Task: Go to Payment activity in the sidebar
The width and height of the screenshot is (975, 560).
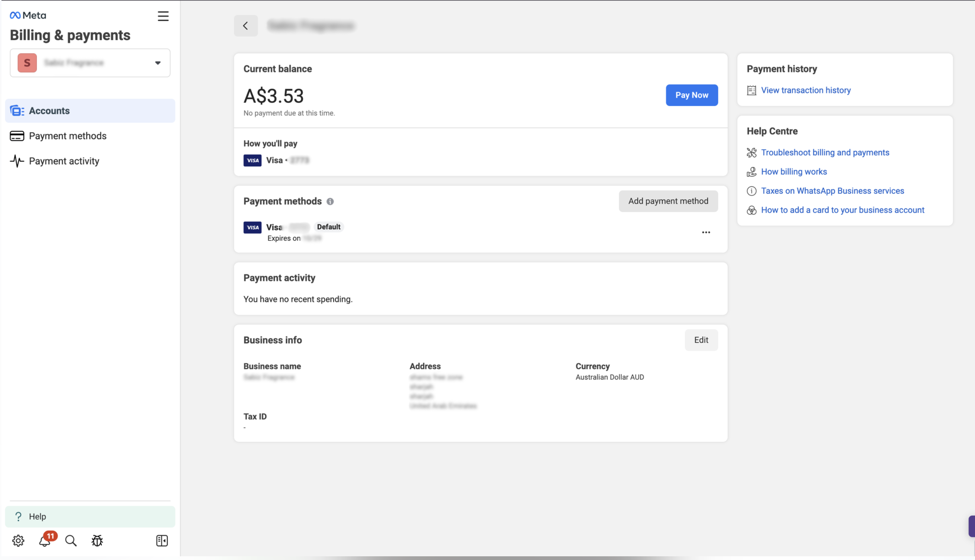Action: pyautogui.click(x=64, y=161)
